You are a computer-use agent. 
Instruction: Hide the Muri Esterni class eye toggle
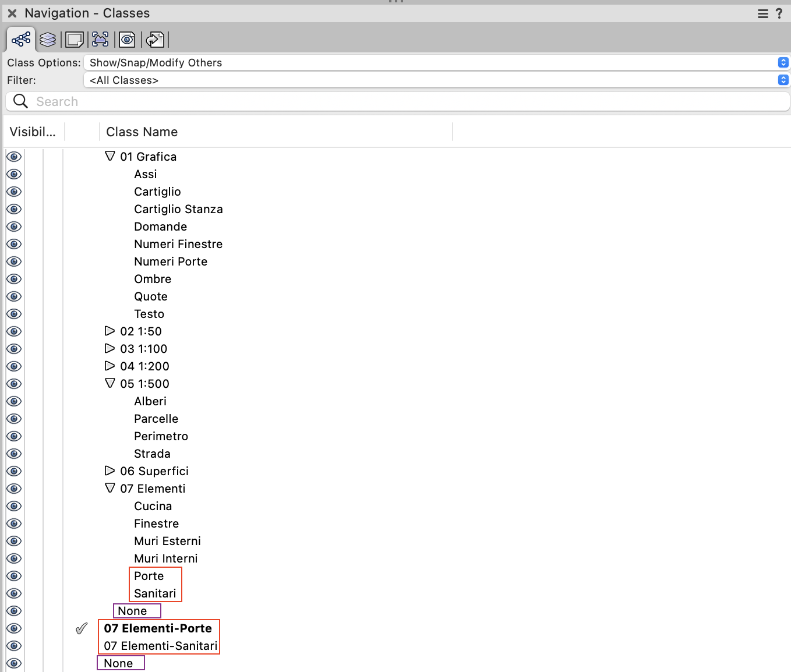coord(14,541)
